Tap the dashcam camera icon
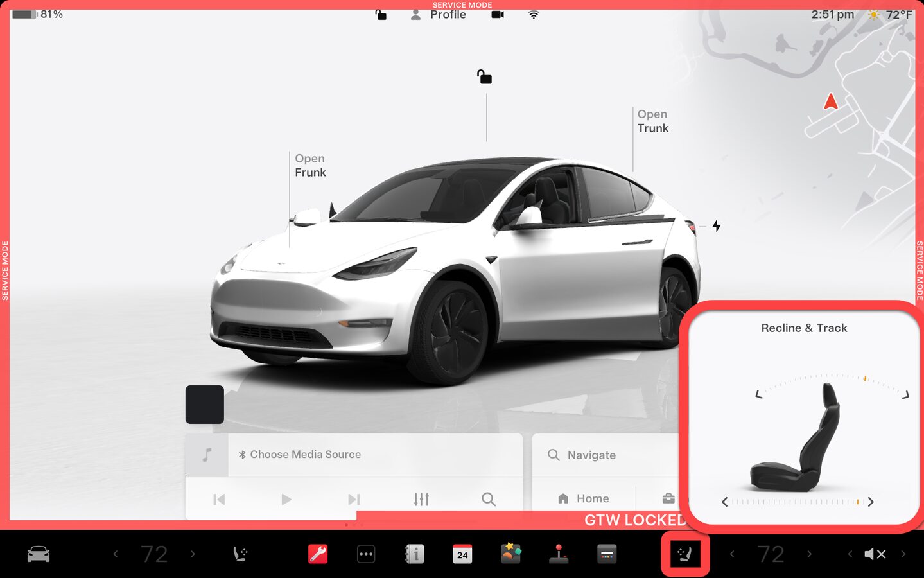Screen dimensions: 924x578 click(498, 14)
